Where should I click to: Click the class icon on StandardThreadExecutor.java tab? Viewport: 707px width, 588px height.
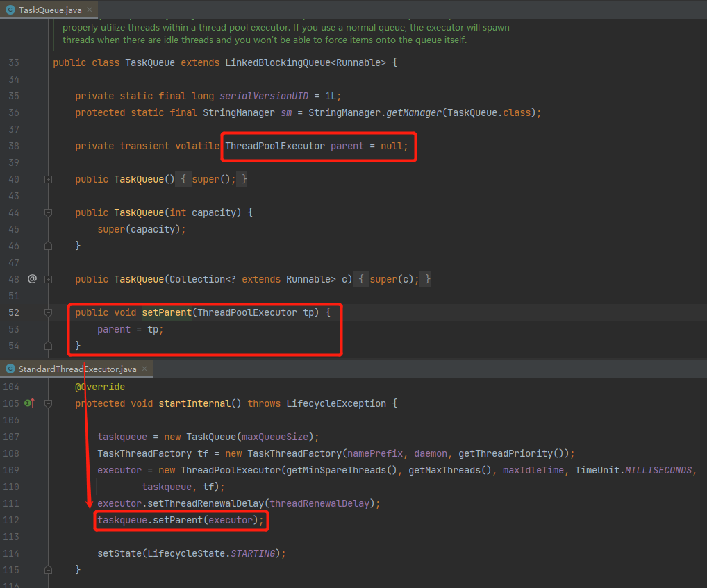pos(10,369)
